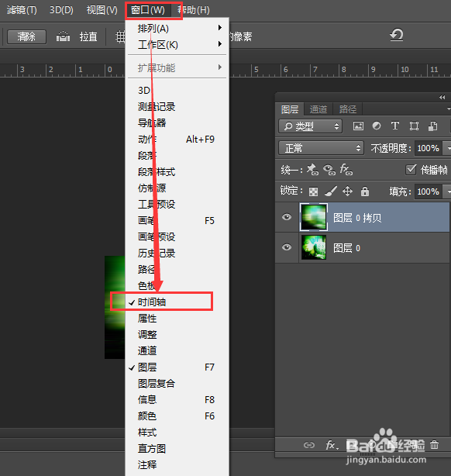The width and height of the screenshot is (451, 476).
Task: Click unify layer style fx icon
Action: click(x=346, y=170)
